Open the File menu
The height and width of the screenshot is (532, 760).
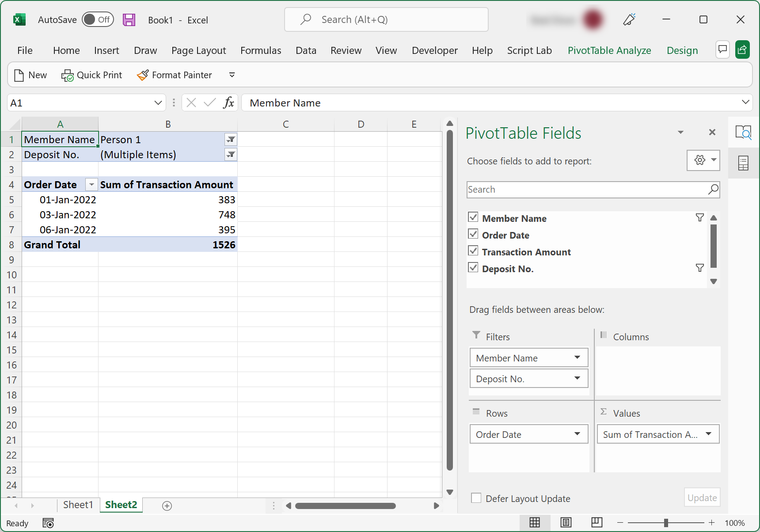pos(25,50)
